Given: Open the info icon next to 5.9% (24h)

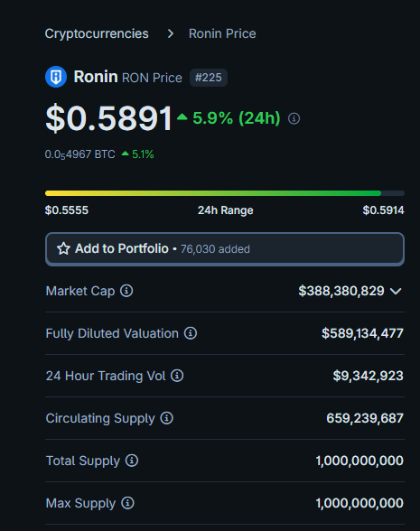Looking at the screenshot, I should pos(294,118).
